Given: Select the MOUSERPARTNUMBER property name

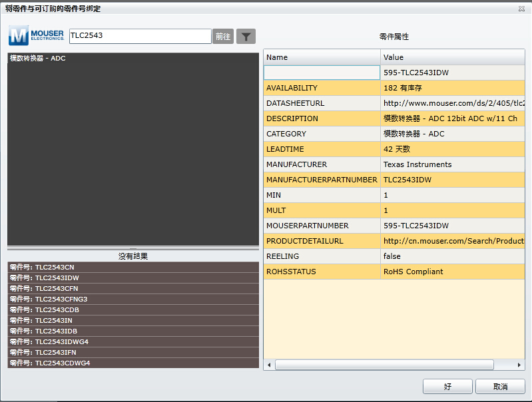Looking at the screenshot, I should (322, 226).
